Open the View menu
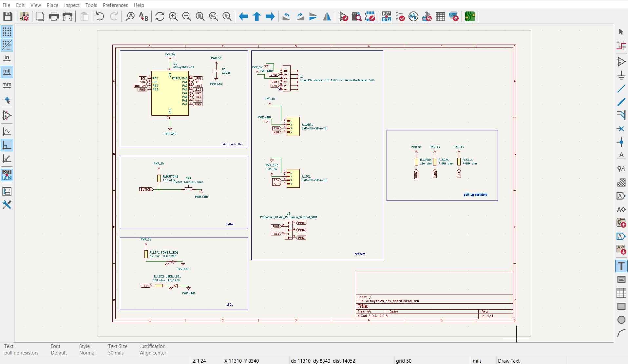Viewport: 628px width, 364px height. coord(36,5)
